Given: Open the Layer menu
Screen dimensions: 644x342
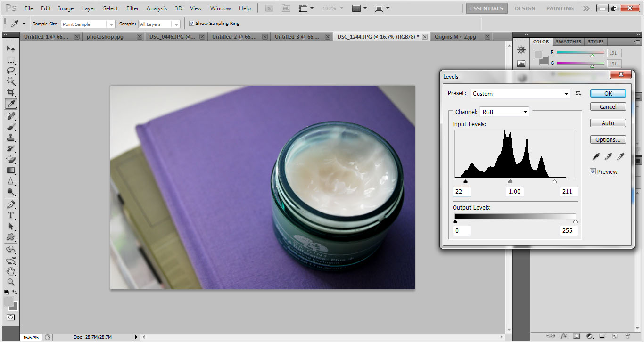Looking at the screenshot, I should tap(89, 8).
